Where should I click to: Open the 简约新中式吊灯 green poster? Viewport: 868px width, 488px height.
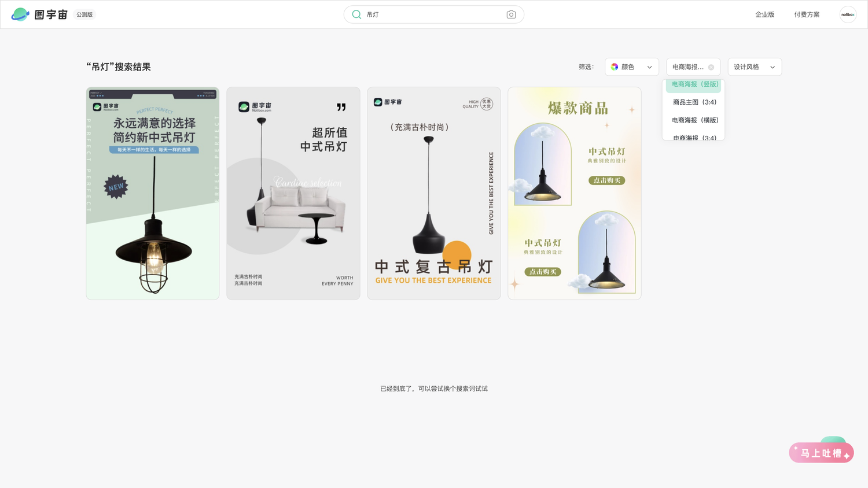153,193
